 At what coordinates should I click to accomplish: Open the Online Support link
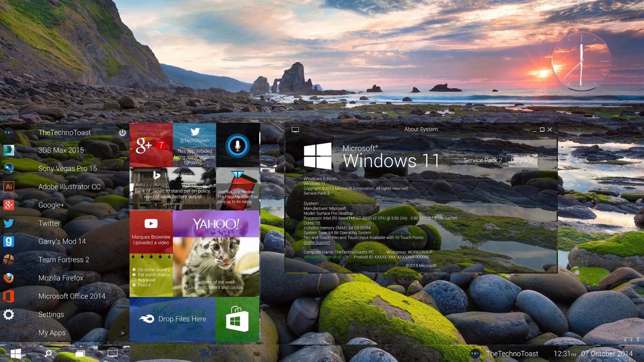point(317,243)
